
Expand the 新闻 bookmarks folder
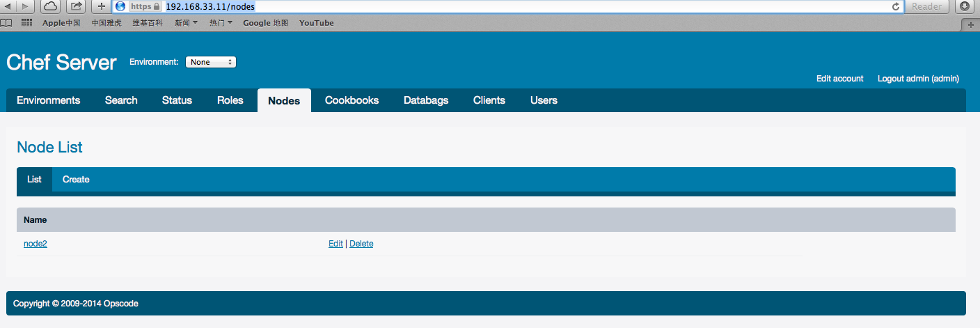click(x=187, y=23)
